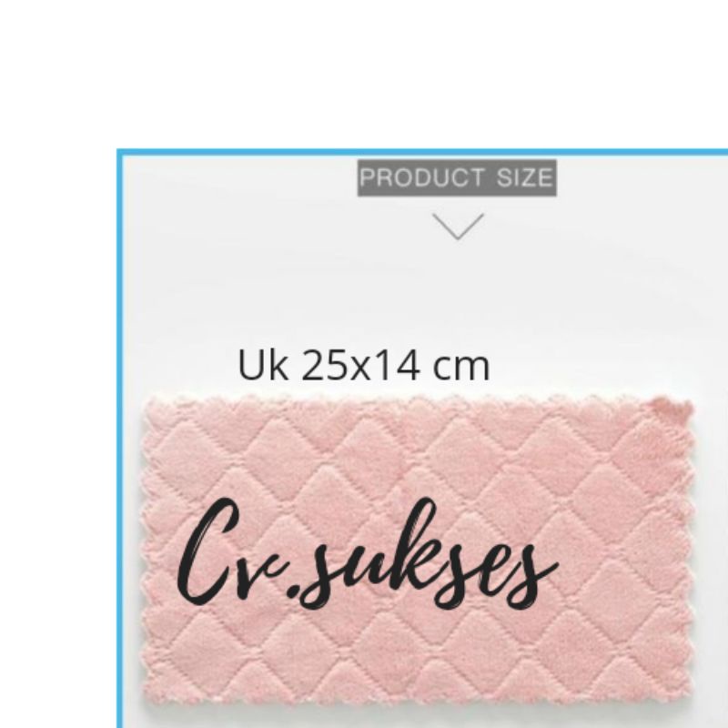The width and height of the screenshot is (728, 728).
Task: Expand the chevron below PRODUCT SIZE
Action: coord(458,227)
